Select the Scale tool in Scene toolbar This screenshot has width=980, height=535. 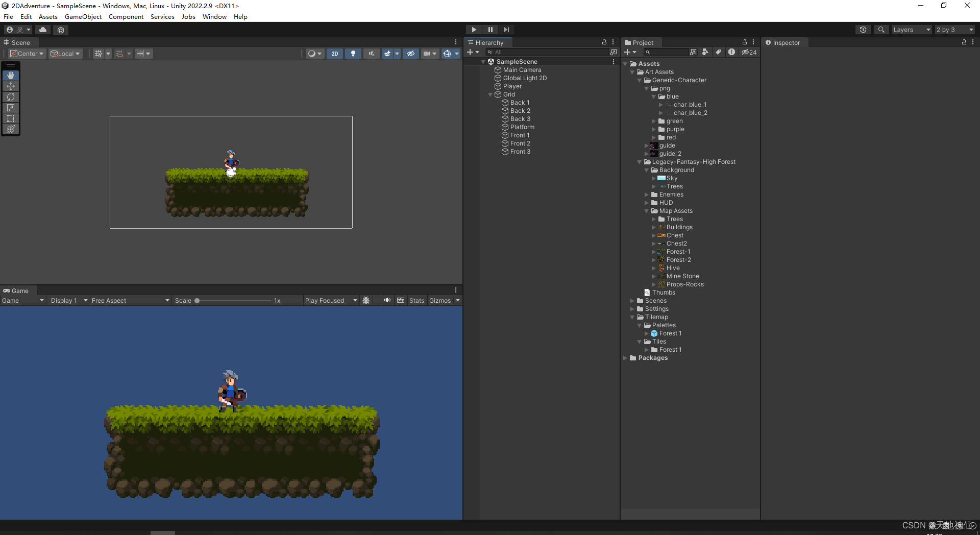[x=11, y=108]
